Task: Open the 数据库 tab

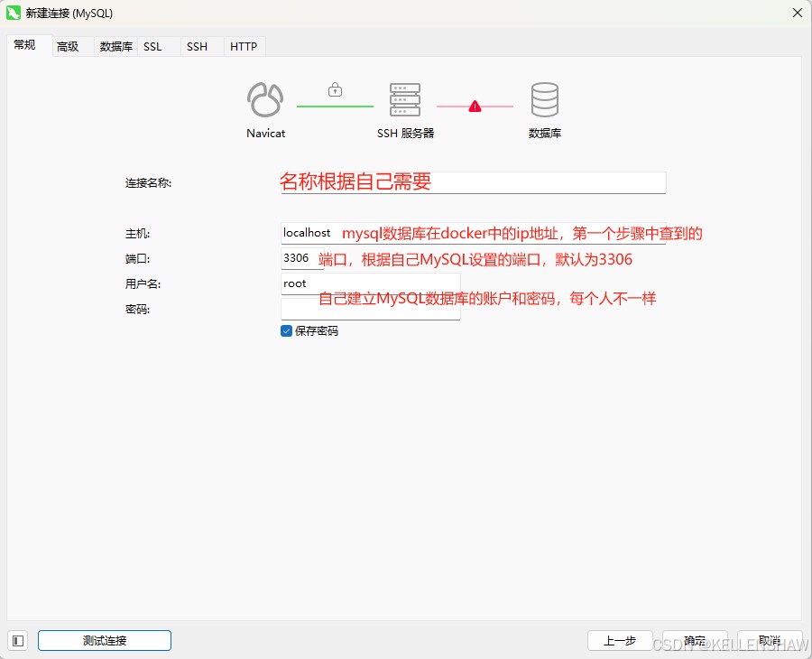Action: tap(116, 46)
